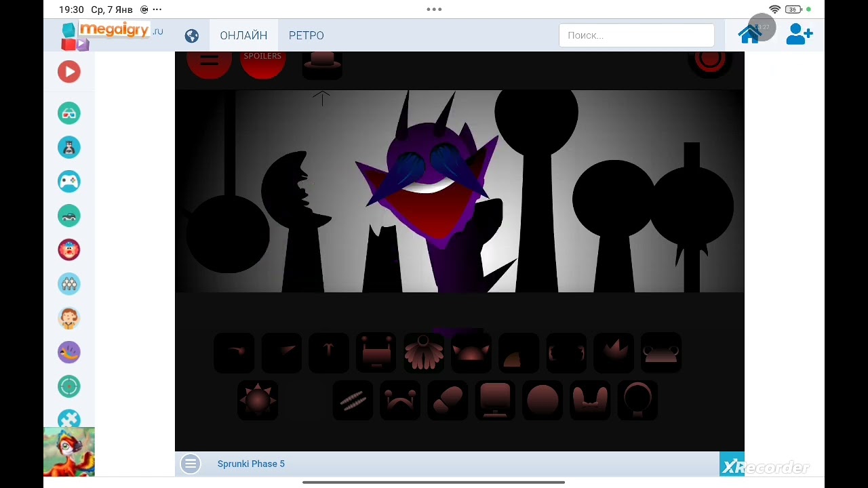The height and width of the screenshot is (488, 868).
Task: Open the purple bird games category
Action: (x=69, y=352)
